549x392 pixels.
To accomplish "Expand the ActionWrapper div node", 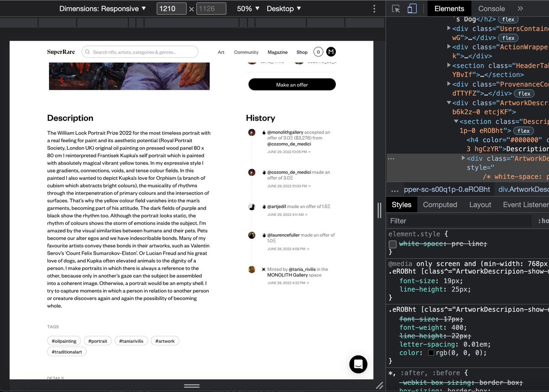I will coord(449,47).
